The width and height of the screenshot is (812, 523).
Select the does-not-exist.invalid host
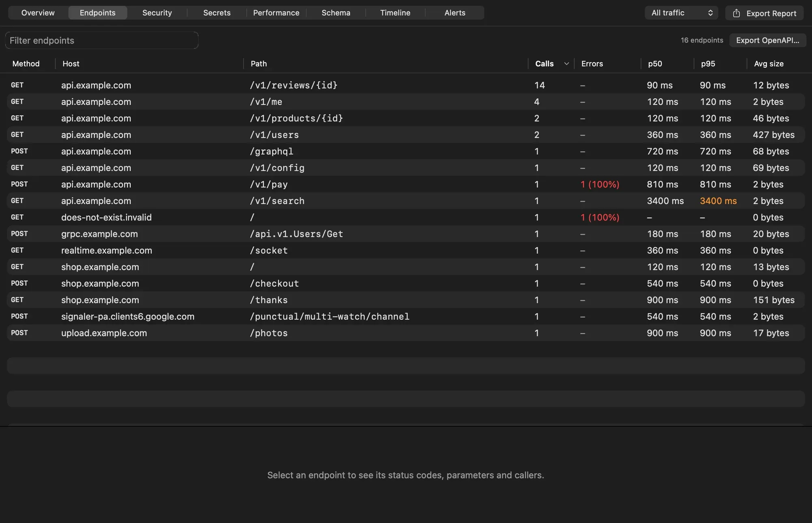106,218
